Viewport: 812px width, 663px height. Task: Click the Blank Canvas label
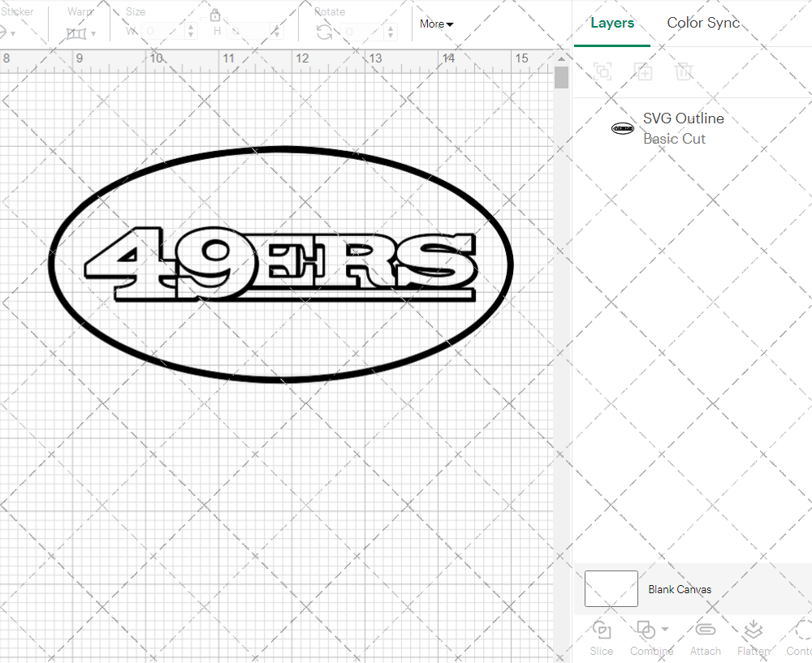coord(680,589)
